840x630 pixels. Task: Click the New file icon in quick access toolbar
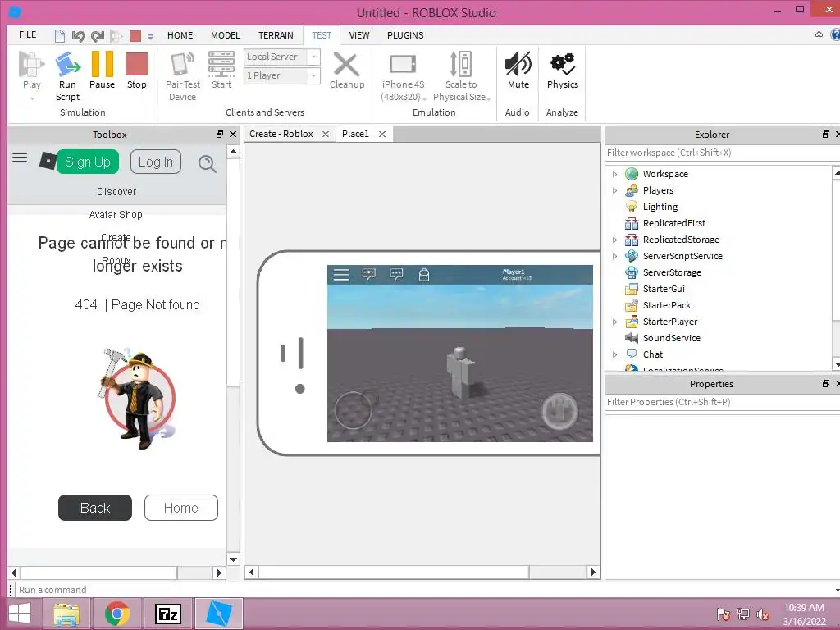pyautogui.click(x=59, y=36)
